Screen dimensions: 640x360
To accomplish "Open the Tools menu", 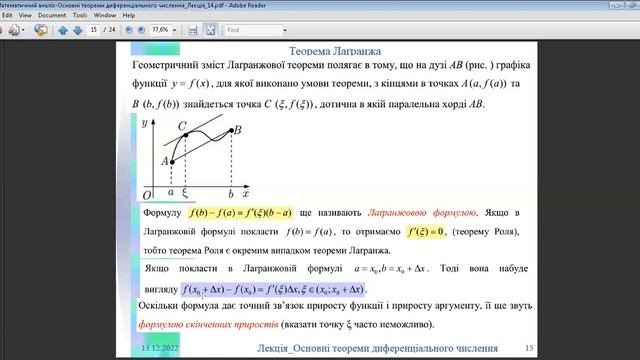I will (80, 15).
